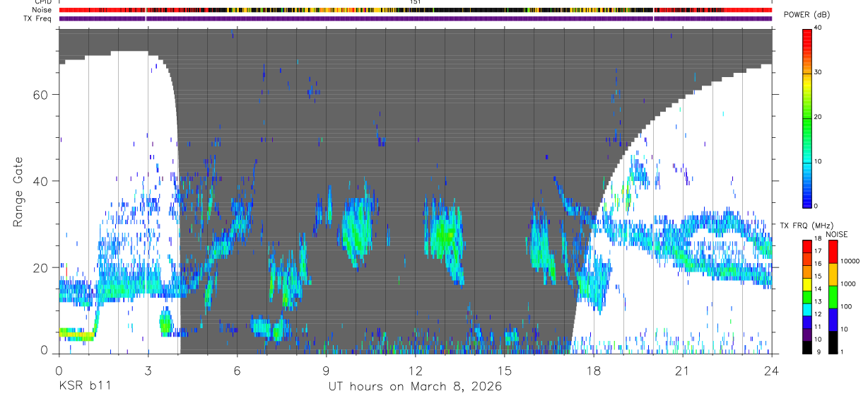Click the '9' label on TX FRQ scale

[819, 352]
